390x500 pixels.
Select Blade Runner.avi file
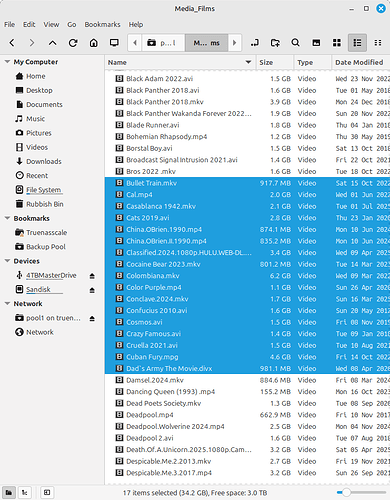[247, 125]
